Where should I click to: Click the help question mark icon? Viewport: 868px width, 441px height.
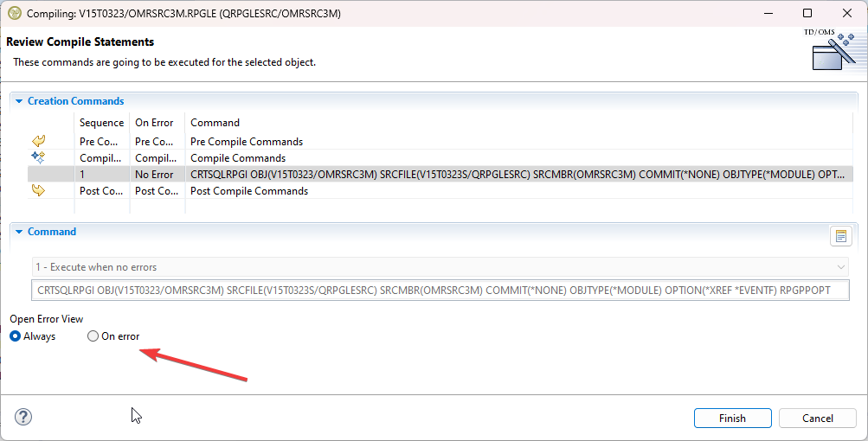click(23, 418)
